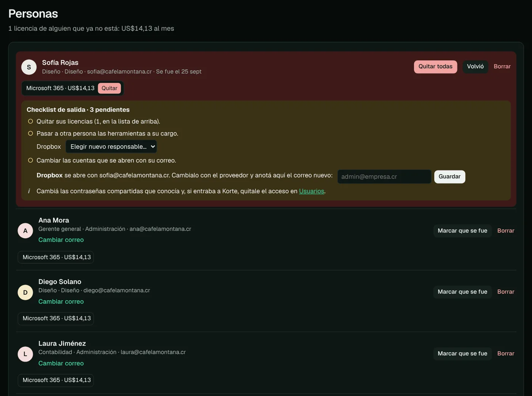The height and width of the screenshot is (396, 532).
Task: Open Elegir nuevo responsable dropdown for Dropbox
Action: point(111,147)
